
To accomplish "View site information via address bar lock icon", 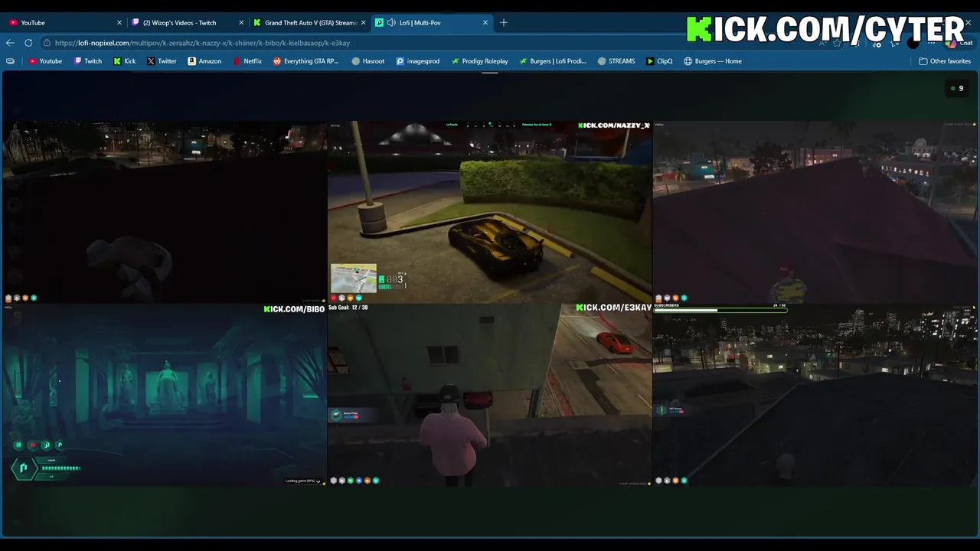I will tap(47, 43).
